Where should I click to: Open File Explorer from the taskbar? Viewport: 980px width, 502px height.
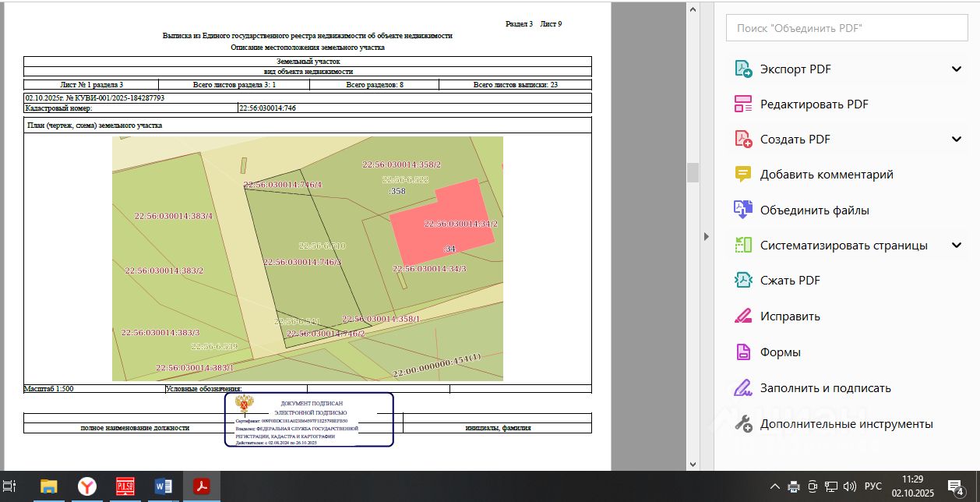[x=48, y=486]
